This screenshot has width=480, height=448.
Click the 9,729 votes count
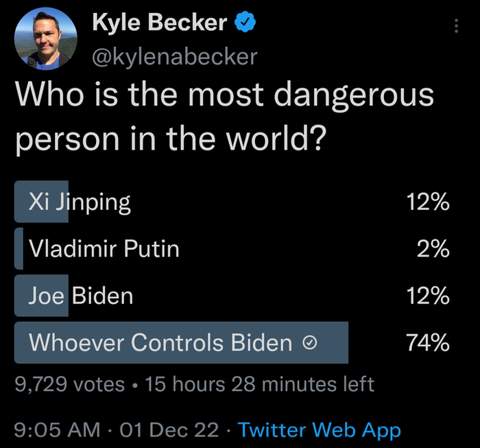pos(69,384)
